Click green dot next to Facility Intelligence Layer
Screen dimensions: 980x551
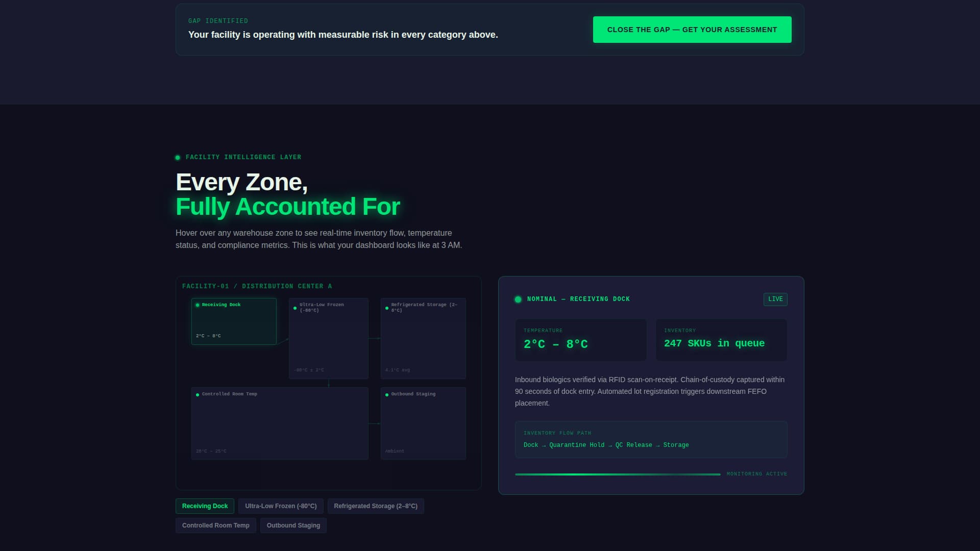tap(178, 158)
